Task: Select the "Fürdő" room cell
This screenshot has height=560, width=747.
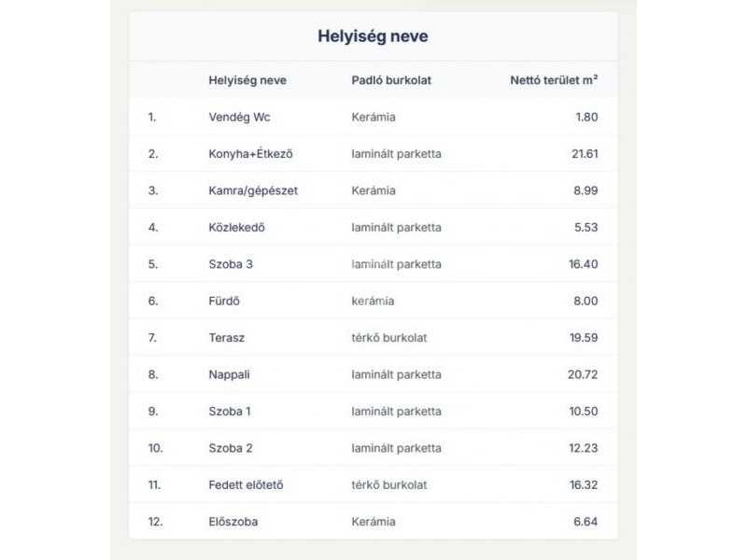Action: (x=225, y=301)
